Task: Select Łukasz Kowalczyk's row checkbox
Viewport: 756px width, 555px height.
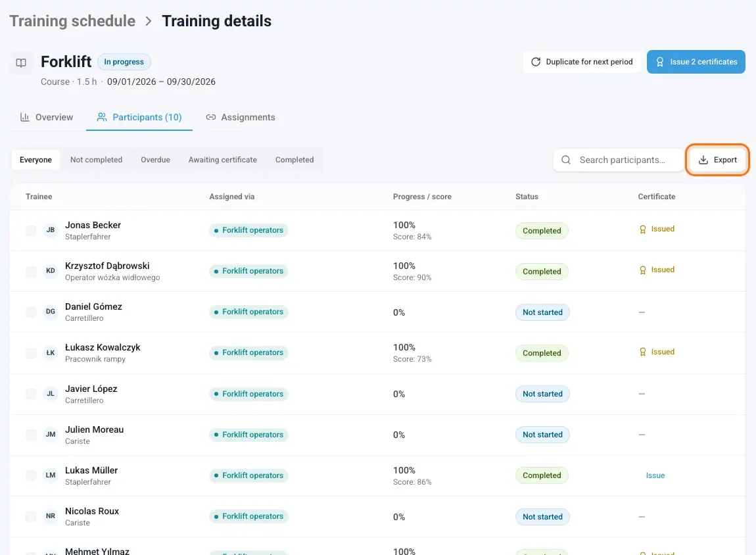Action: 31,353
